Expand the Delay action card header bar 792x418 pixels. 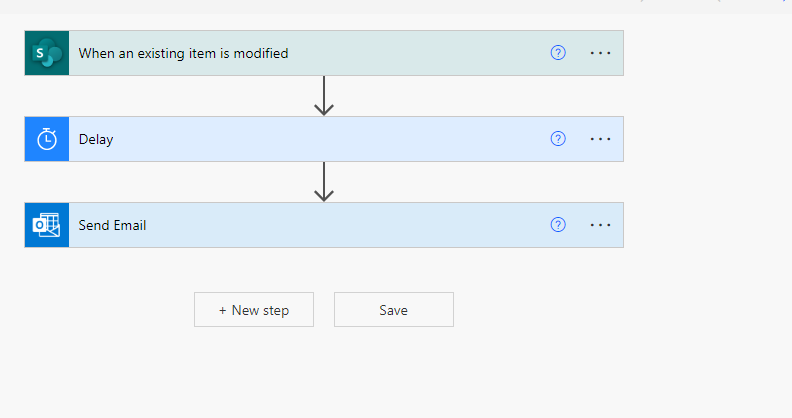324,139
